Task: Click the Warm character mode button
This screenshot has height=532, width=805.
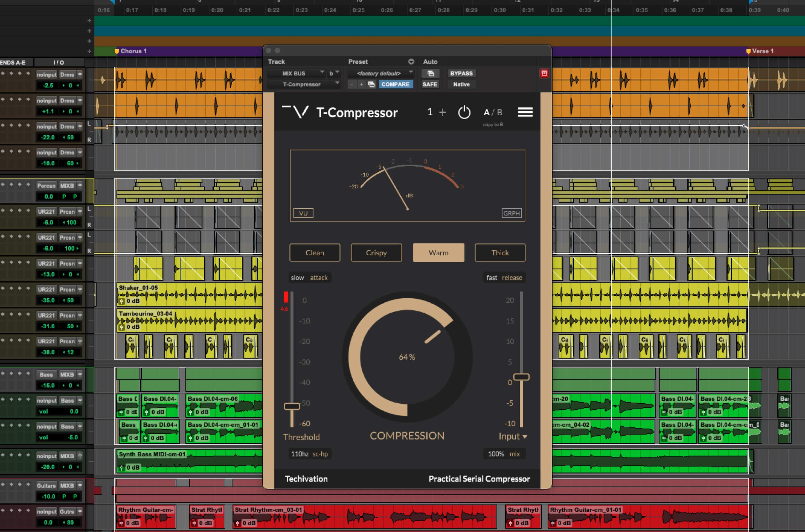Action: coord(438,252)
